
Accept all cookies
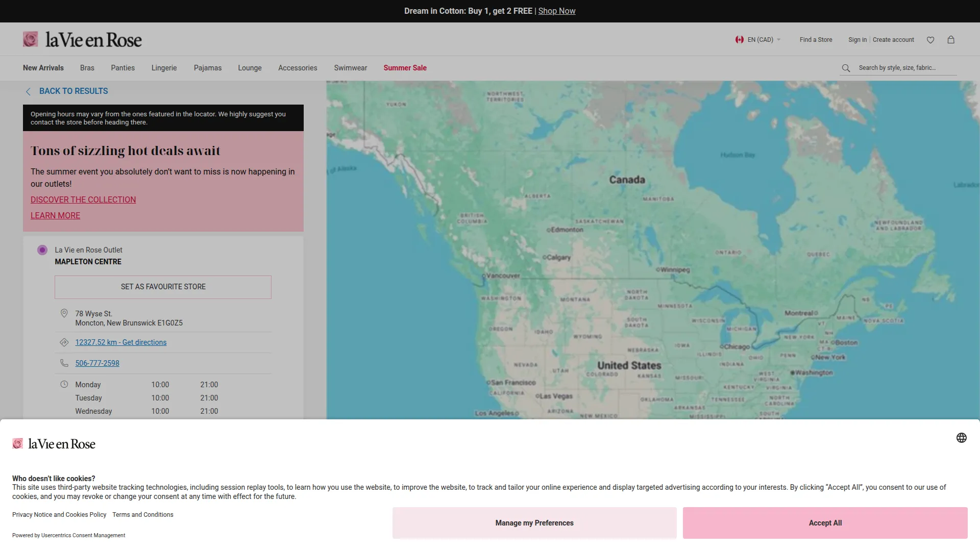point(825,523)
